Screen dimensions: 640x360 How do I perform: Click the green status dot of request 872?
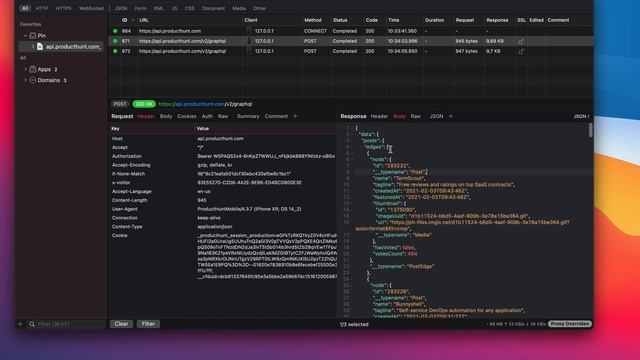(115, 51)
